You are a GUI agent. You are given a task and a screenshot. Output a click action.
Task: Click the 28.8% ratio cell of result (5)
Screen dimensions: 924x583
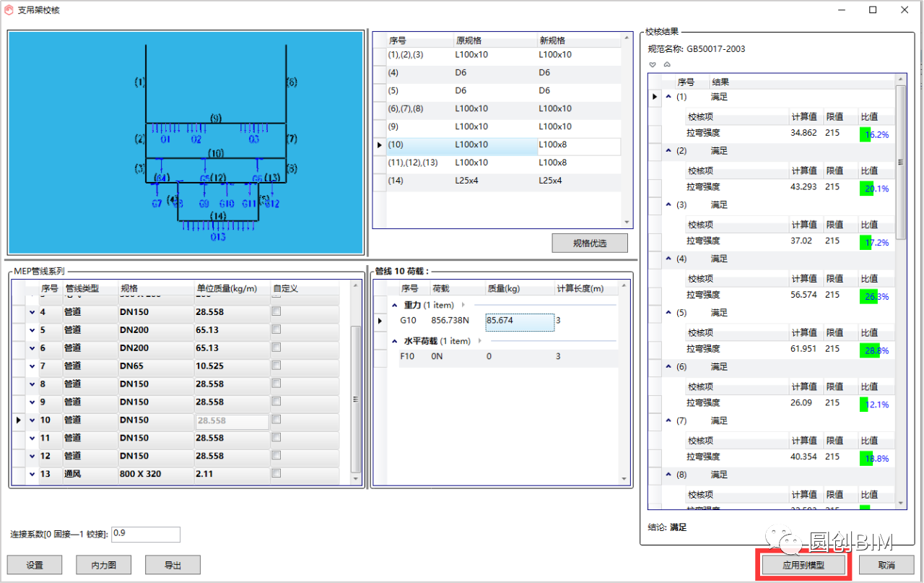click(875, 350)
